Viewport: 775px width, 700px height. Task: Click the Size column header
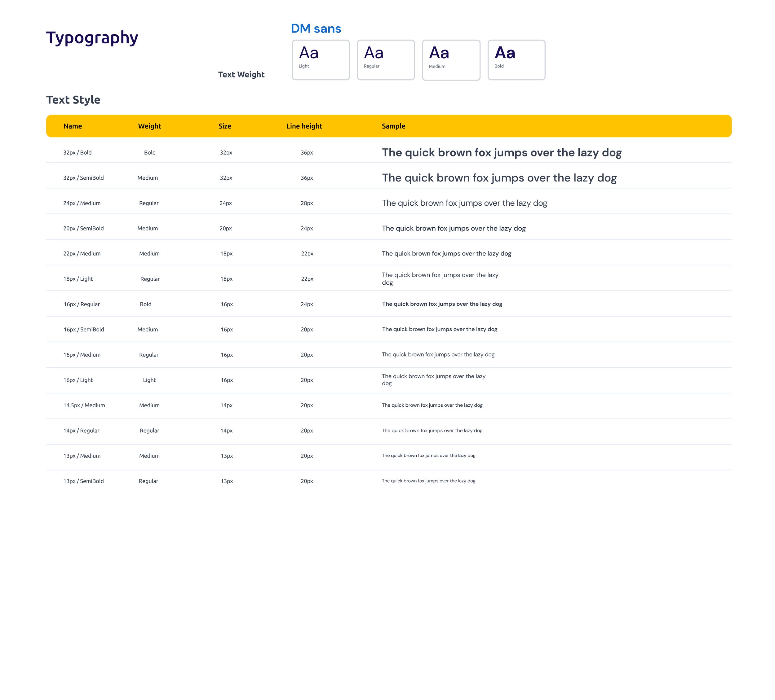[x=224, y=126]
